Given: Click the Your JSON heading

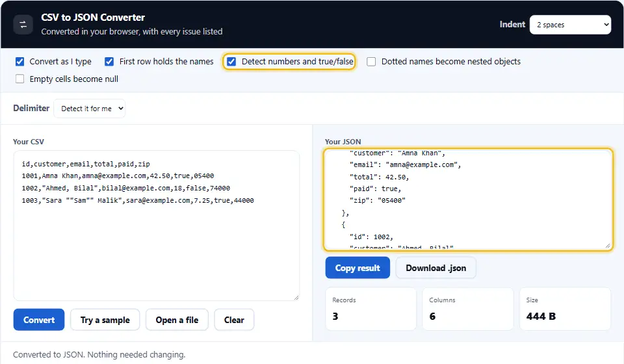Looking at the screenshot, I should [343, 142].
